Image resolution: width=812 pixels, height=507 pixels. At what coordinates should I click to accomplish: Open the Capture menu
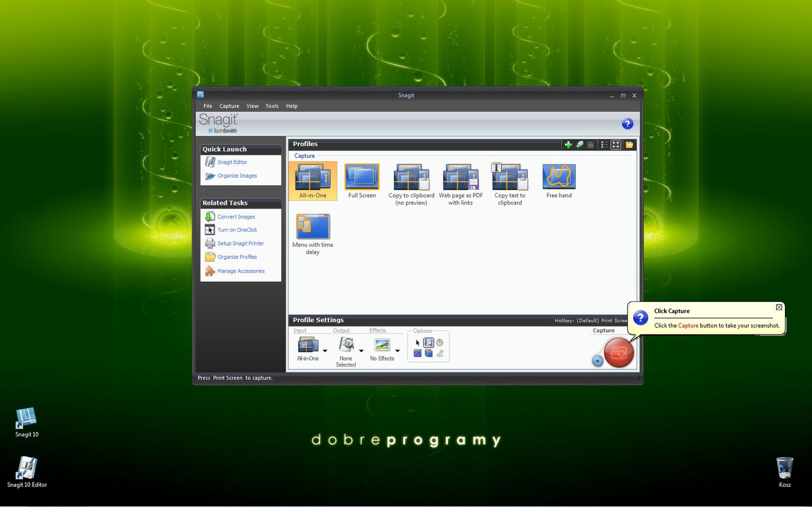click(x=229, y=106)
